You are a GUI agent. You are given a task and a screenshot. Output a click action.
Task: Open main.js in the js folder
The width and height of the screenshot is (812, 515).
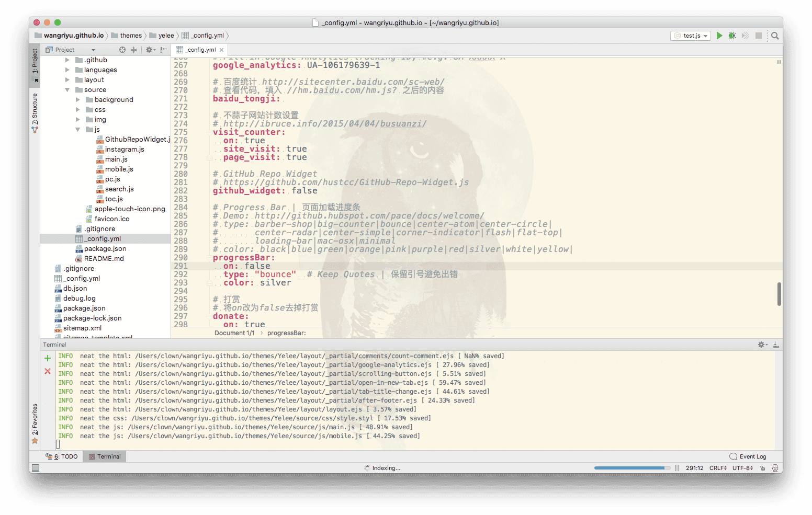click(112, 159)
